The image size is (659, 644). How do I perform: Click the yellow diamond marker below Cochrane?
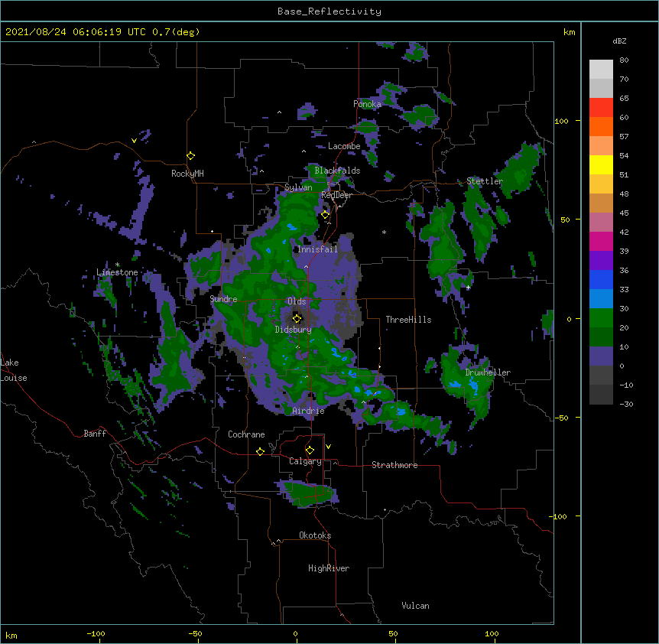(x=260, y=451)
